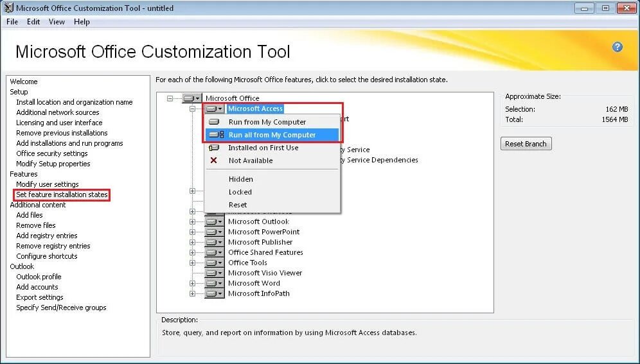
Task: Open Configure shortcuts page
Action: click(46, 256)
